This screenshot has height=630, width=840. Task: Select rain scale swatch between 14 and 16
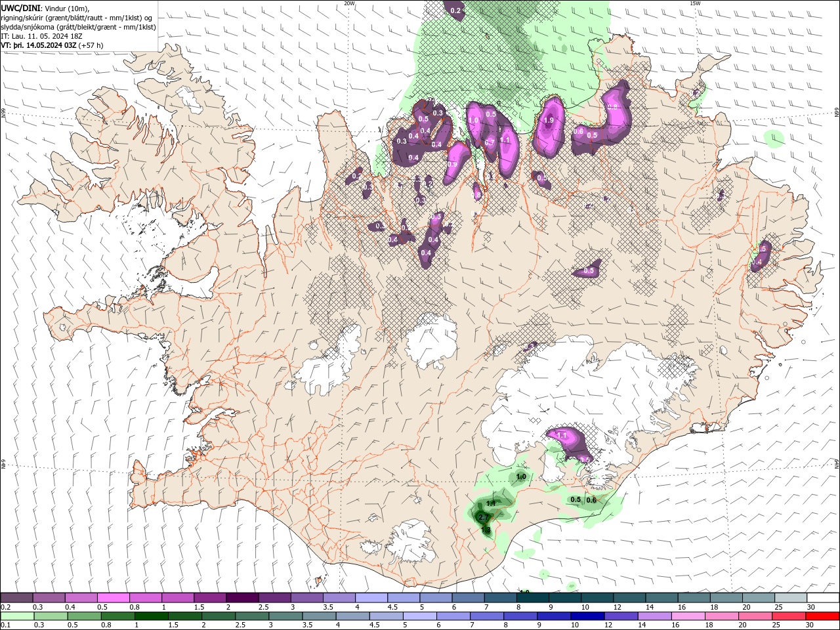[654, 616]
